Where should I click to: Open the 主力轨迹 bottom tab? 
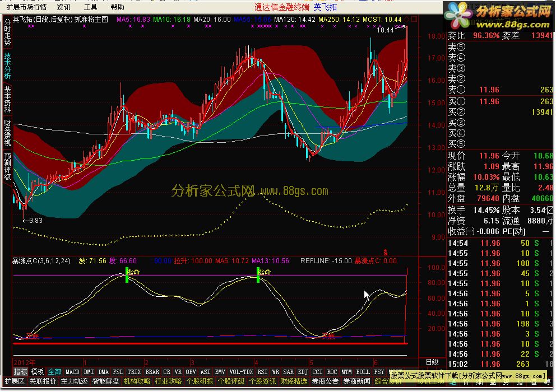click(x=74, y=381)
